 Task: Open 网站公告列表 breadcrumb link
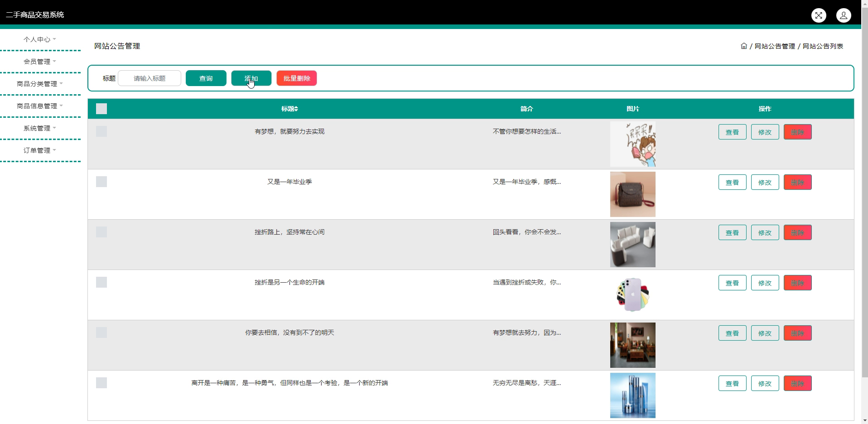tap(823, 46)
